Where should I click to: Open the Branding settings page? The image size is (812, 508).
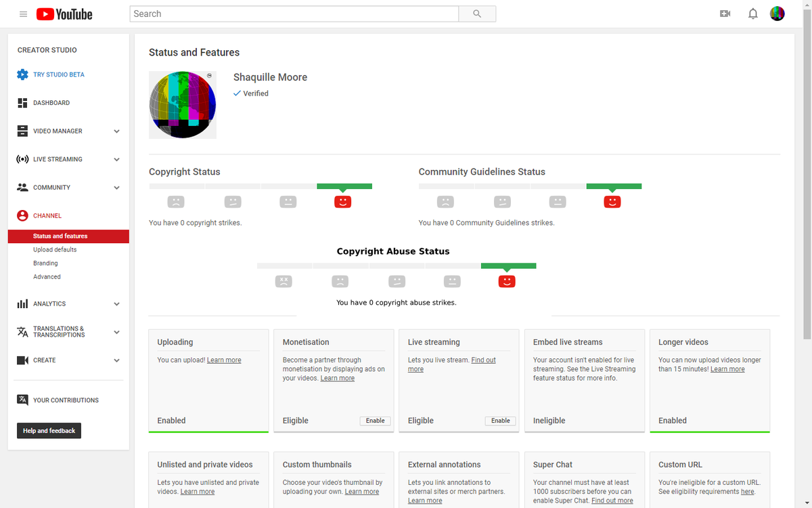tap(47, 263)
